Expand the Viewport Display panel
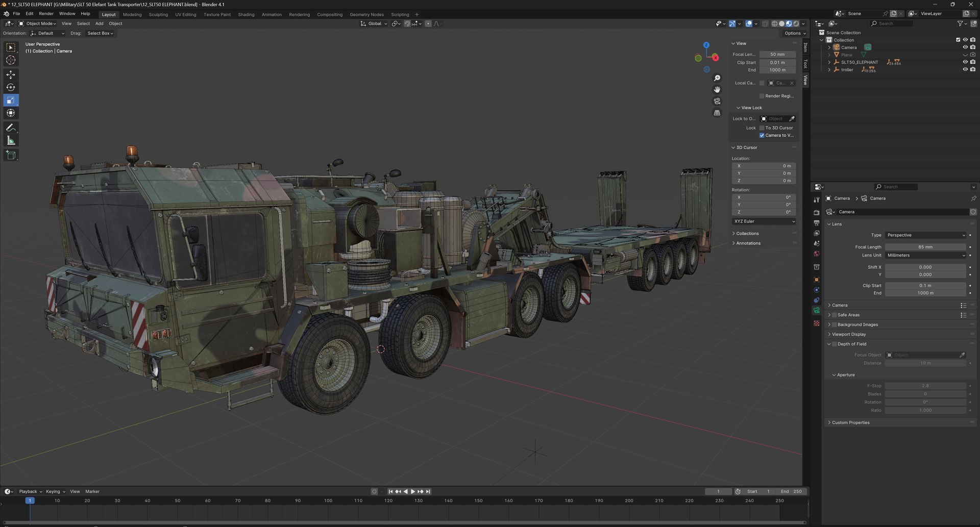The height and width of the screenshot is (527, 980). [x=849, y=334]
